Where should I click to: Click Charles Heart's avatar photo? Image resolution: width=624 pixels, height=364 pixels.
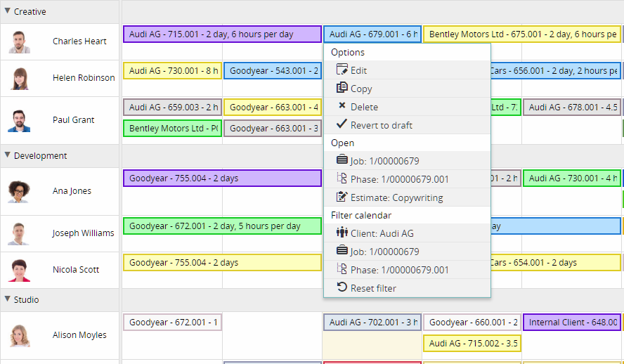click(19, 41)
